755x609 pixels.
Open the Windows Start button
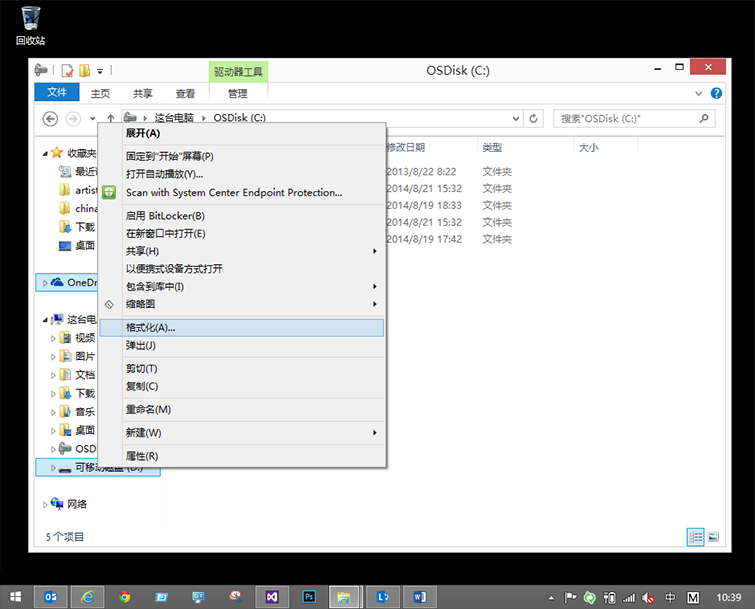click(x=15, y=597)
